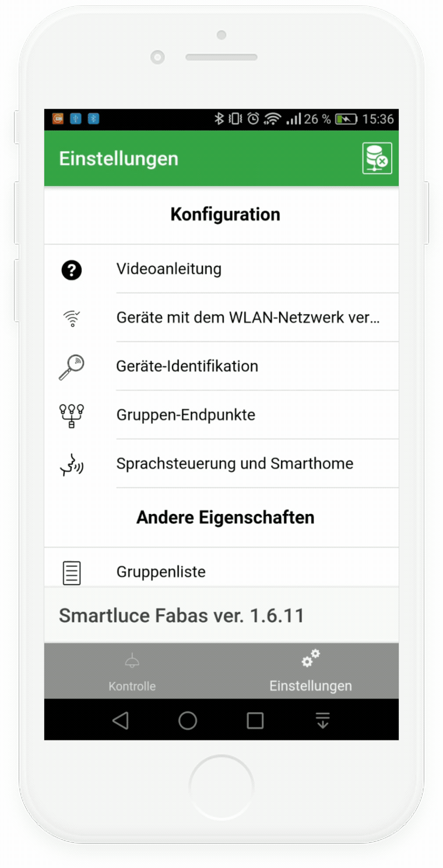
Task: Open Sprachsteuerung und Smarthome
Action: tap(221, 464)
